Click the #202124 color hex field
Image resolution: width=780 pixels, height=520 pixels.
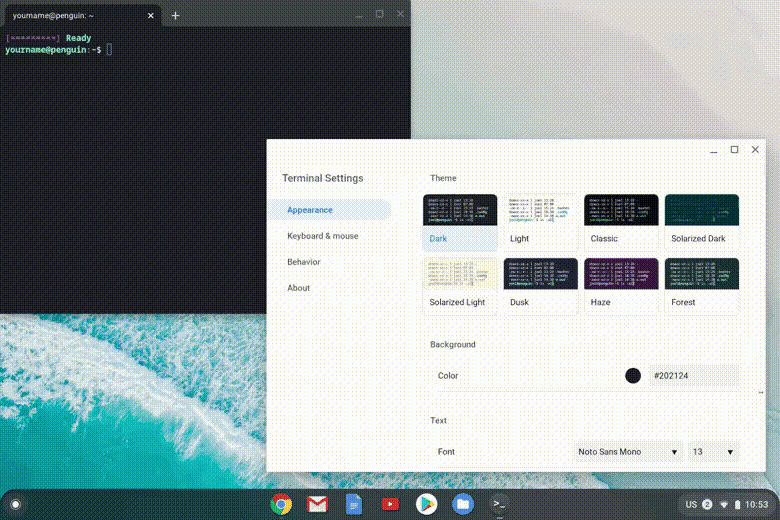(693, 376)
